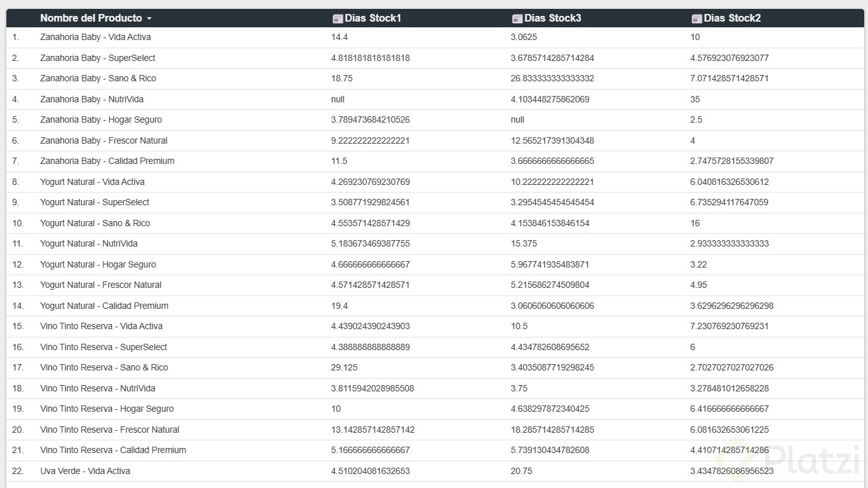
Task: Click the null value in Días Stock1 column
Action: click(338, 99)
